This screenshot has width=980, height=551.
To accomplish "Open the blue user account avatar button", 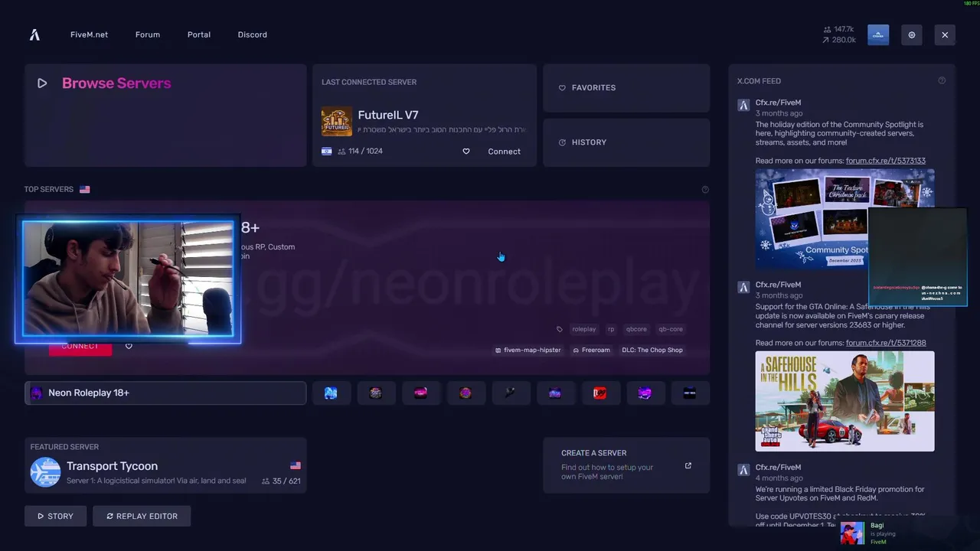I will coord(878,34).
